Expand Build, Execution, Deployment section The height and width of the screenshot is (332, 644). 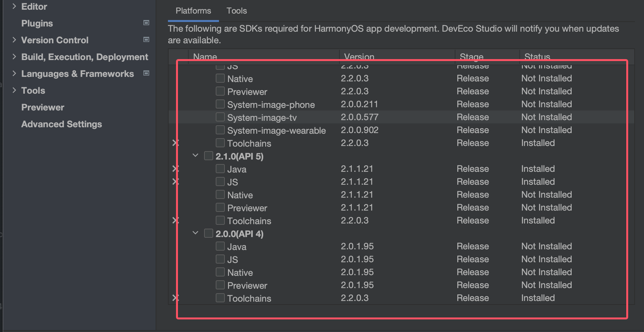click(x=14, y=57)
